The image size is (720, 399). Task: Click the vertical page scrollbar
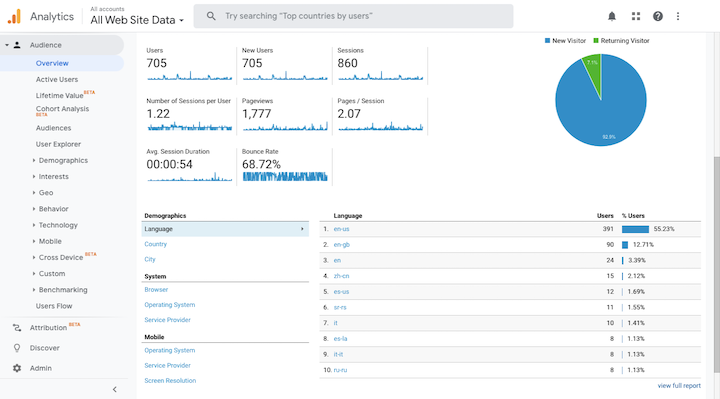717,264
